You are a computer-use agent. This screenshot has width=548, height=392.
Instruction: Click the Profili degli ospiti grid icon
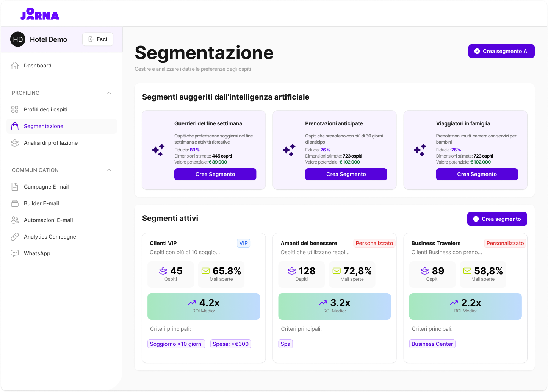click(x=15, y=109)
